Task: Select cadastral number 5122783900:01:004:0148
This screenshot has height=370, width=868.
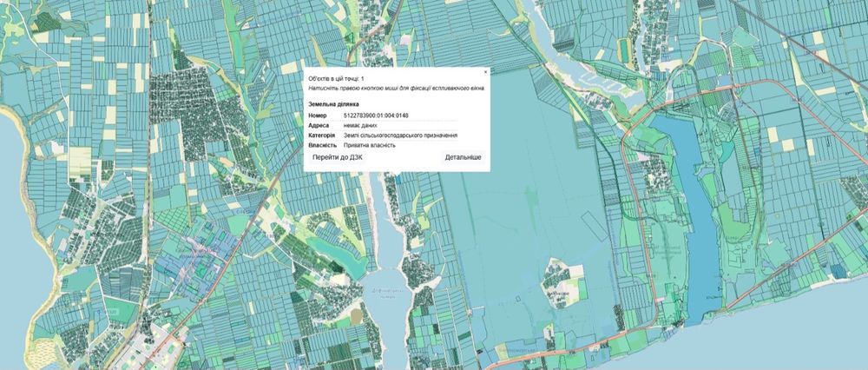Action: pyautogui.click(x=376, y=116)
